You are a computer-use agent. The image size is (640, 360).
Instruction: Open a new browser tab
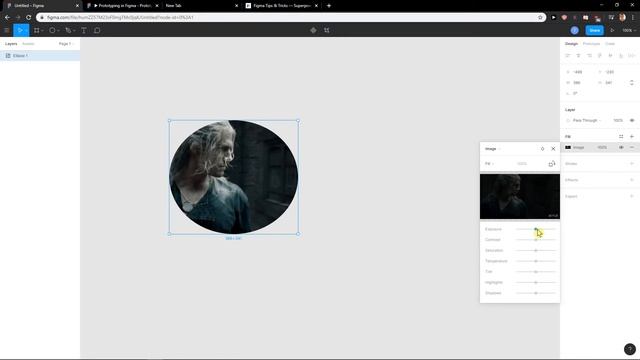click(x=329, y=6)
